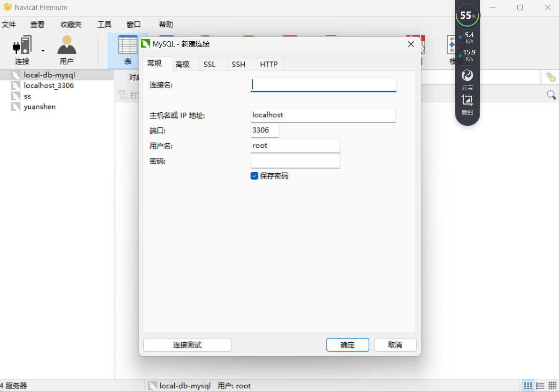The image size is (559, 392).
Task: Click the 取消 button
Action: click(395, 345)
